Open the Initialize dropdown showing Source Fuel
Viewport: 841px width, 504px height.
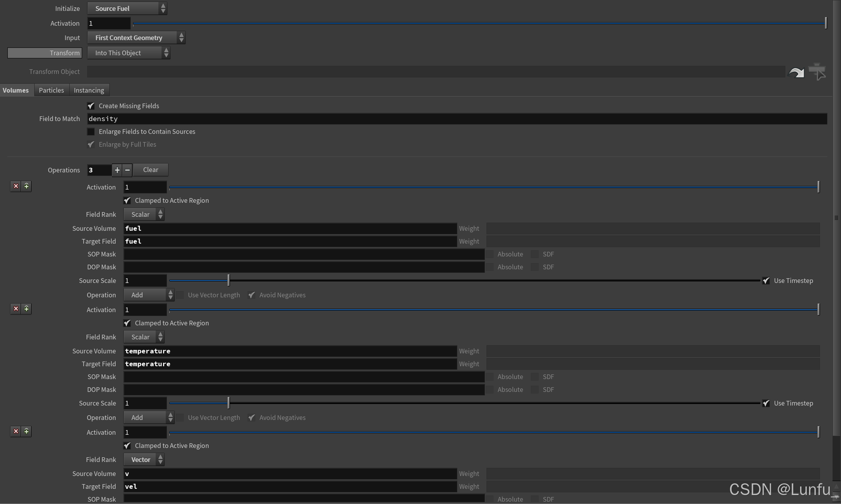click(127, 8)
